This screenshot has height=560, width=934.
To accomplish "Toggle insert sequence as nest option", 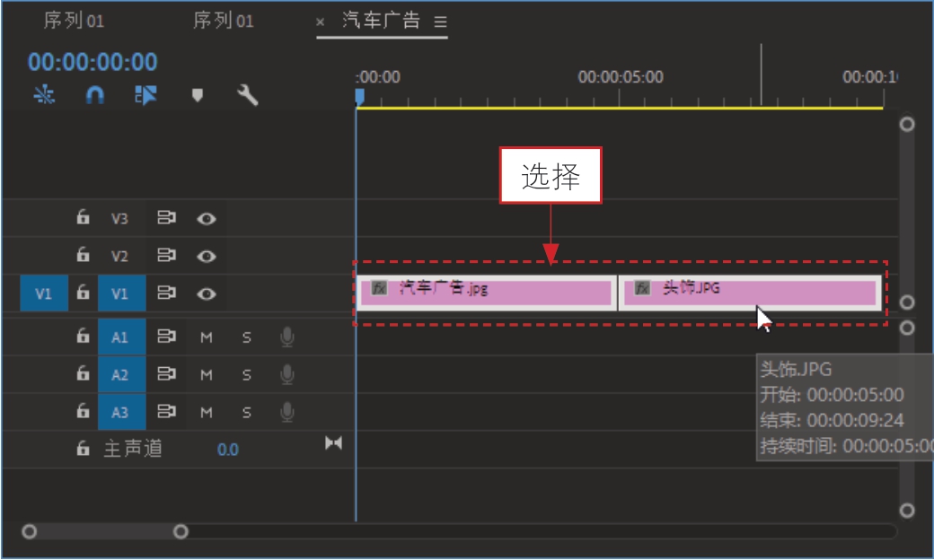I will pyautogui.click(x=44, y=94).
